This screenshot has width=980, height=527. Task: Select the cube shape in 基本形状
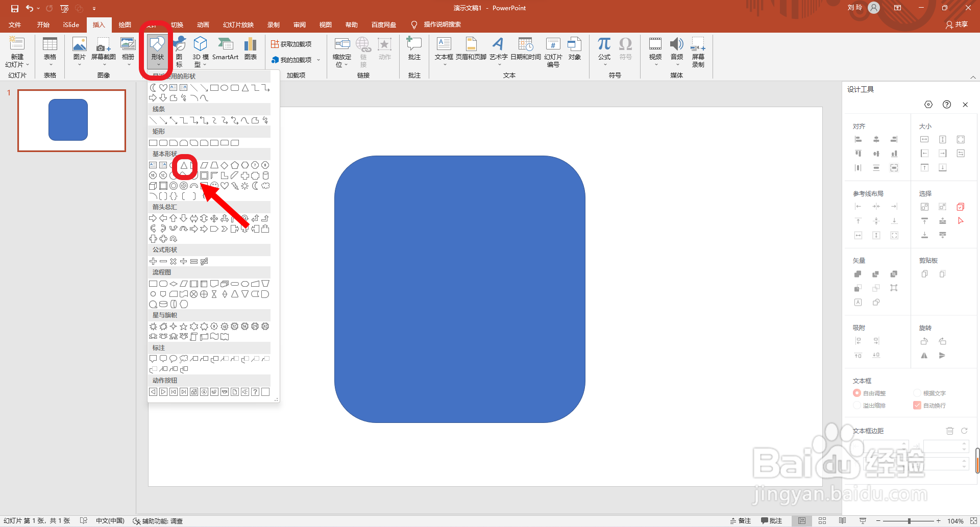tap(153, 186)
